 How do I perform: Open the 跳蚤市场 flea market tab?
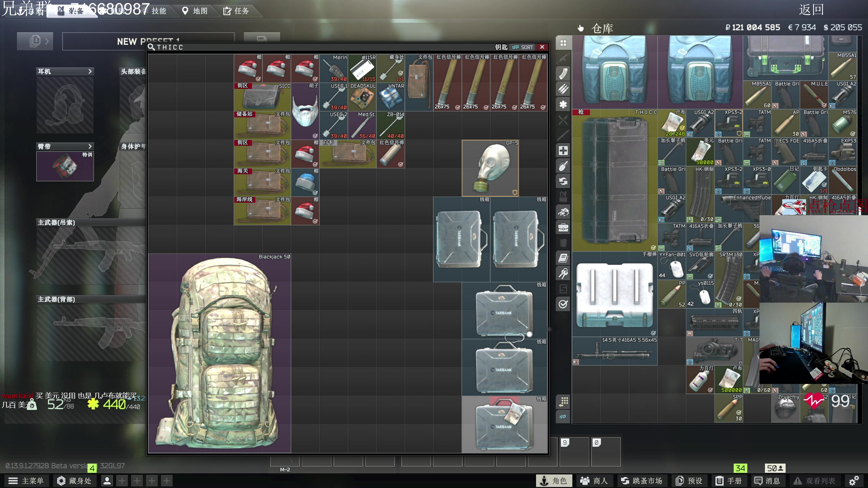pyautogui.click(x=642, y=481)
